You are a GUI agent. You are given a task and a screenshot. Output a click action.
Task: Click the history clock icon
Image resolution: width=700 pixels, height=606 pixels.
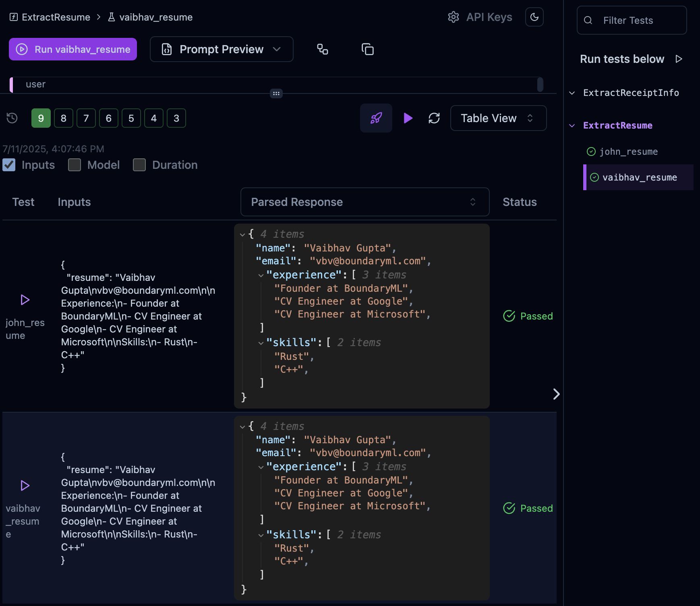click(x=12, y=118)
